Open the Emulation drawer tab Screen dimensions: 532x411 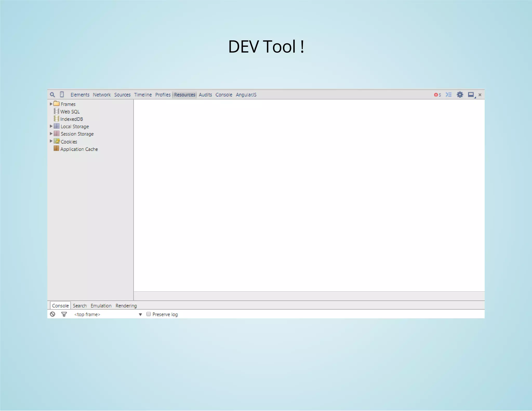click(101, 306)
